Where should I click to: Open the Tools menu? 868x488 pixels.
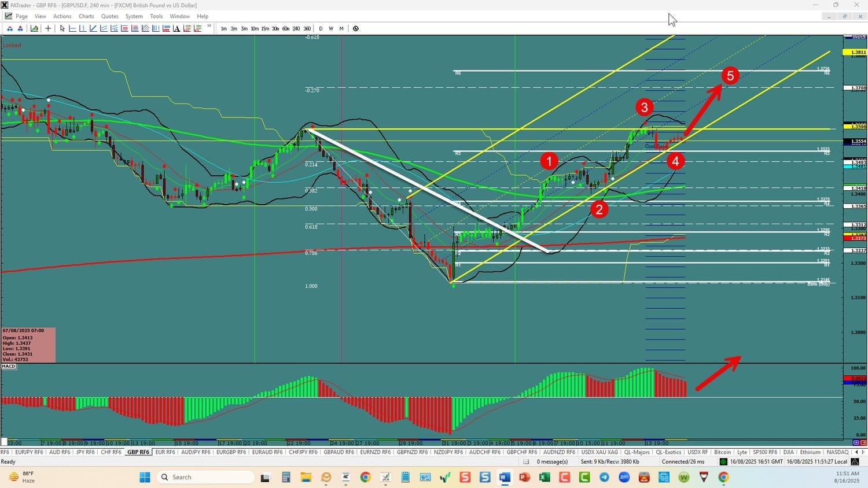(156, 16)
